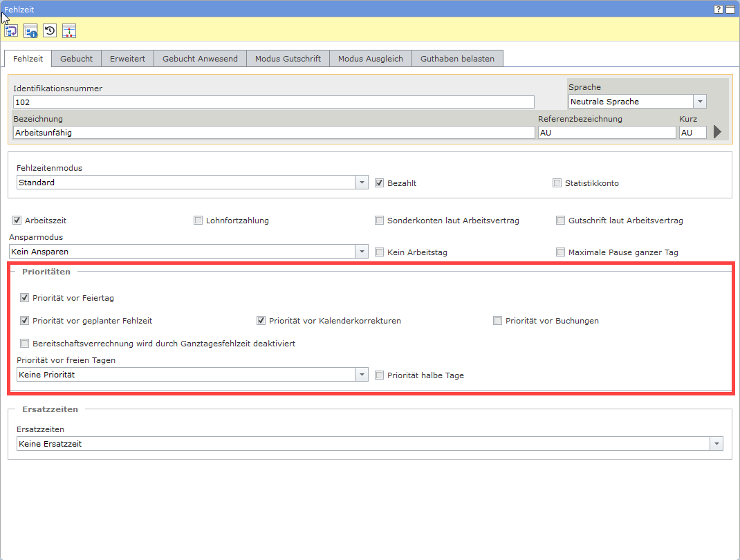Uncheck Priorität vor Feiertag
Screen dimensions: 740x560
pos(25,298)
